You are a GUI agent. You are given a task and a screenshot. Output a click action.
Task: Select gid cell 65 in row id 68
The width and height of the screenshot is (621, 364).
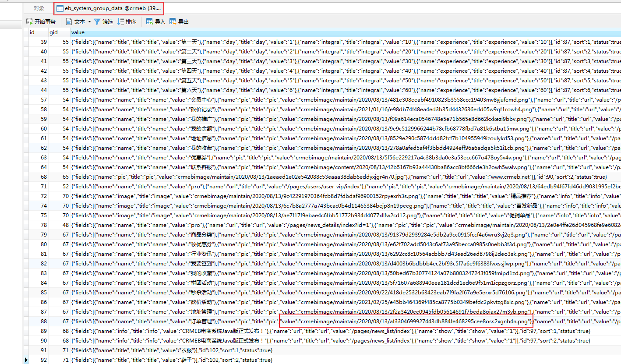point(59,177)
